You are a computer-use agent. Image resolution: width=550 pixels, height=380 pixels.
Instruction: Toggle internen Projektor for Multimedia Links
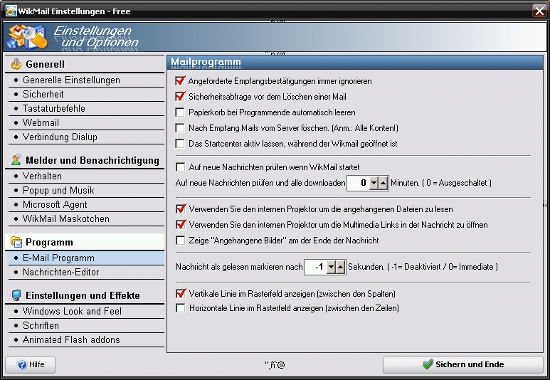coord(181,224)
